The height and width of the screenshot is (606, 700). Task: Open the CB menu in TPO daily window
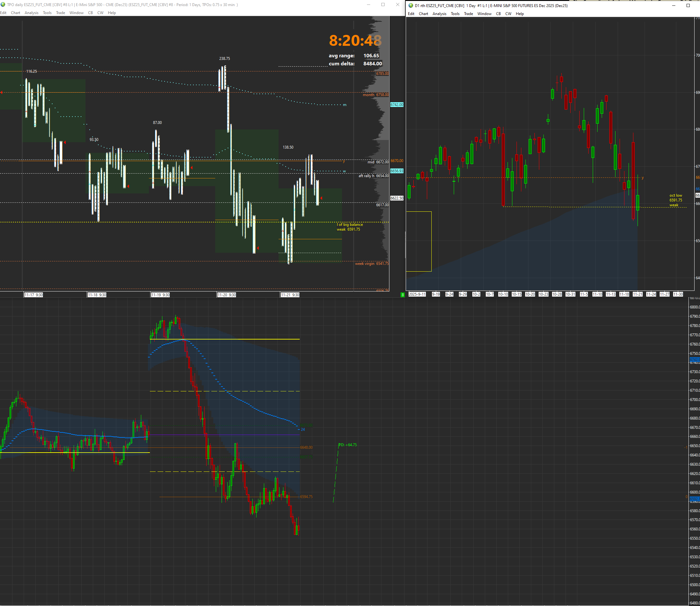click(x=90, y=13)
